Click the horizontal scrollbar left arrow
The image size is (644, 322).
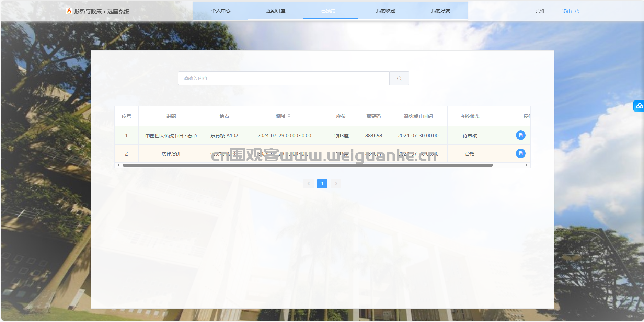pyautogui.click(x=119, y=165)
